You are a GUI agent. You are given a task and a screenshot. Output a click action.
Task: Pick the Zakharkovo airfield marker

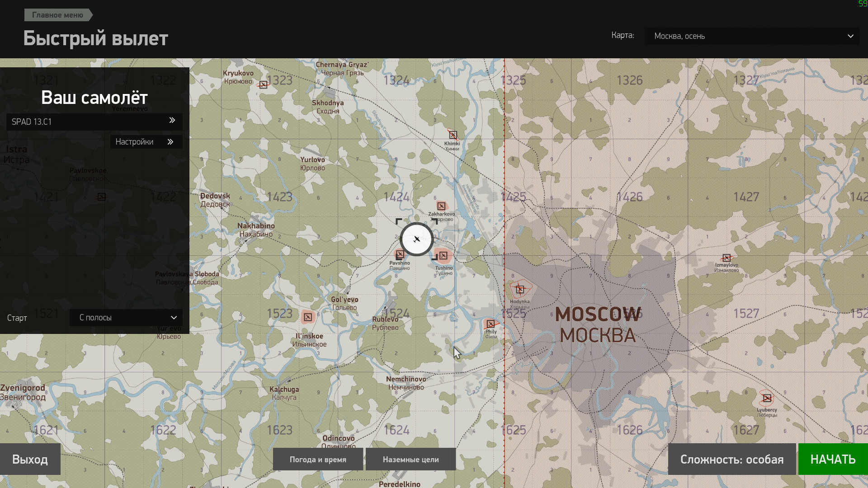click(441, 206)
